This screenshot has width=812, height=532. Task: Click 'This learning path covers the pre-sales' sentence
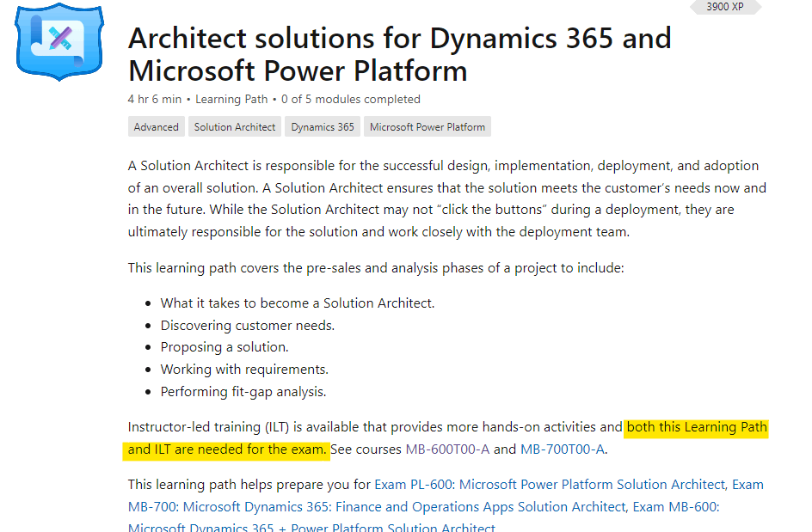tap(376, 268)
